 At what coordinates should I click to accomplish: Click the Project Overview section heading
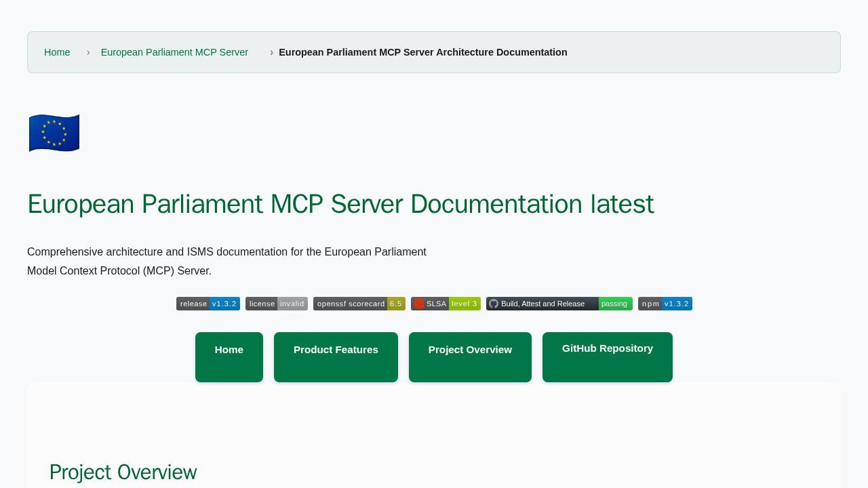pos(123,472)
